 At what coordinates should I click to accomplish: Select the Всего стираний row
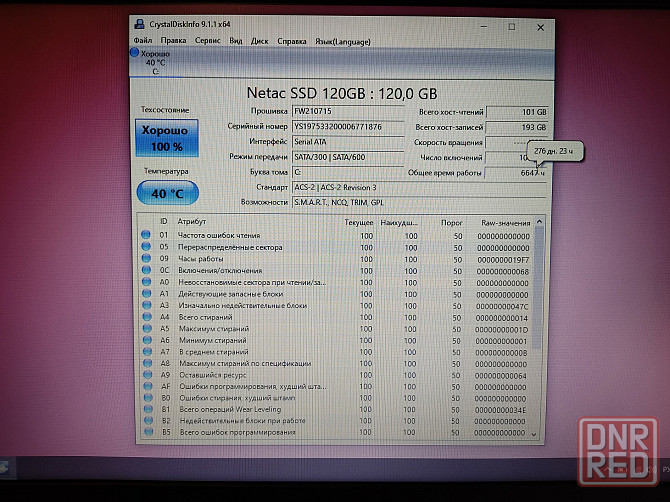tap(335, 317)
